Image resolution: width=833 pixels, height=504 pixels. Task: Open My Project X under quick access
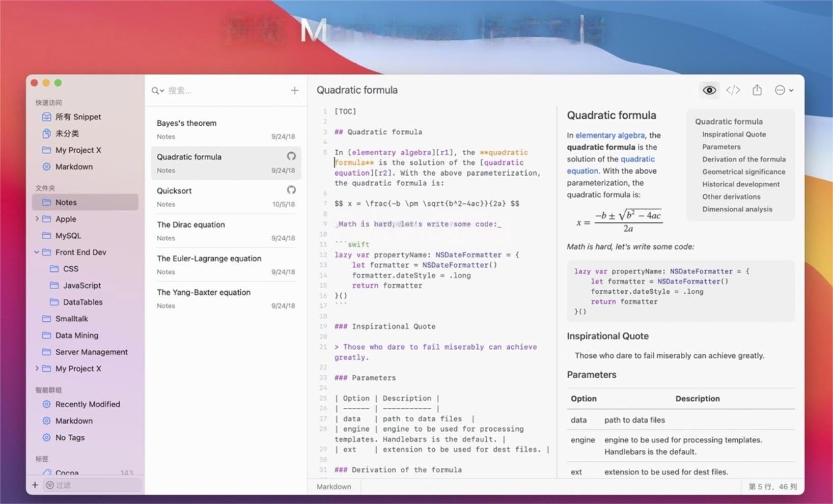click(78, 150)
